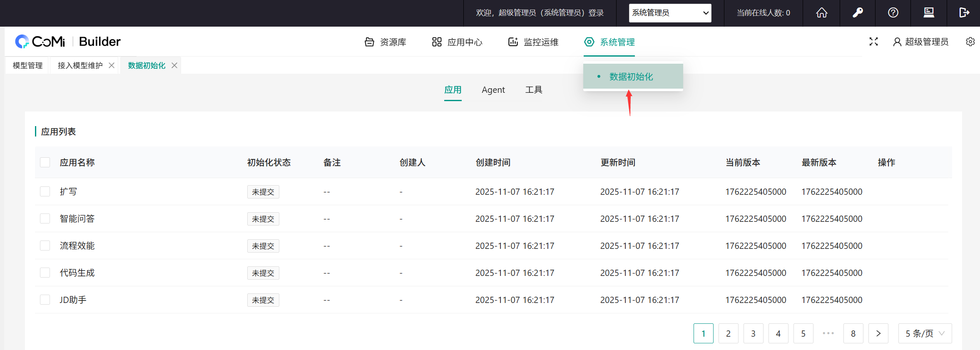This screenshot has width=980, height=350.
Task: Click the CoMi Builder logo
Action: 68,42
